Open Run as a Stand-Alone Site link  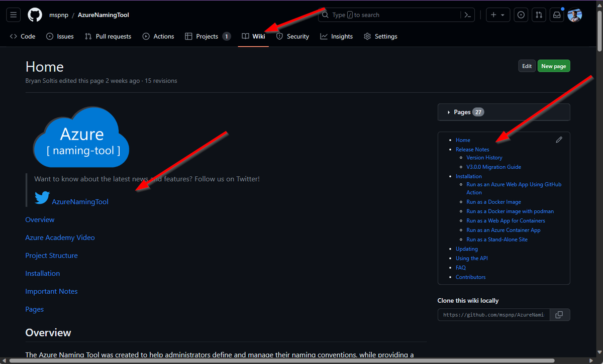coord(497,239)
